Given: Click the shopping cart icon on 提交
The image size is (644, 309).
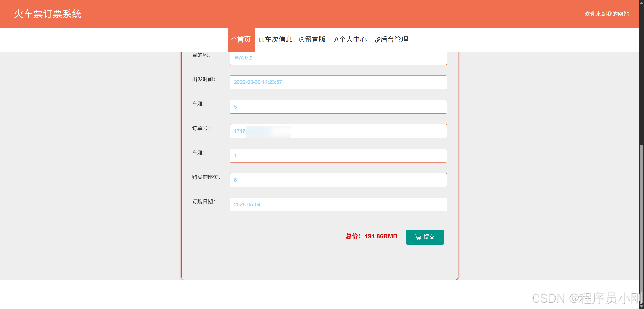Looking at the screenshot, I should [x=418, y=237].
